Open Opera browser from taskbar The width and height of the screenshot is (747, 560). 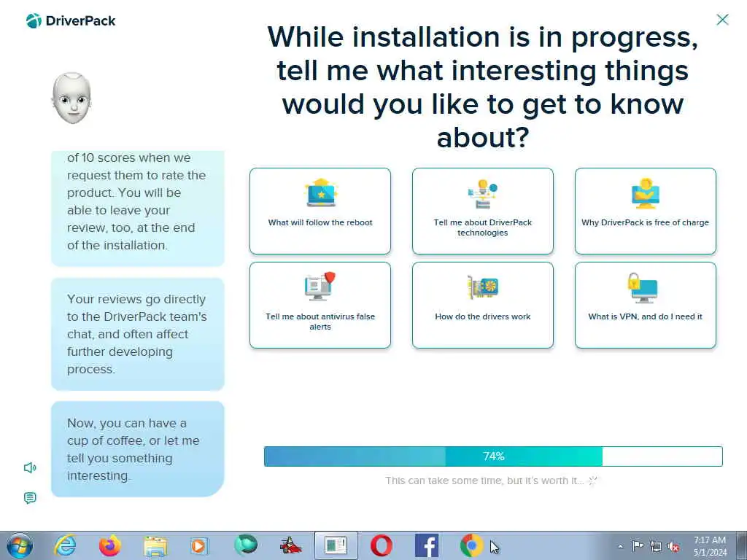coord(382,545)
